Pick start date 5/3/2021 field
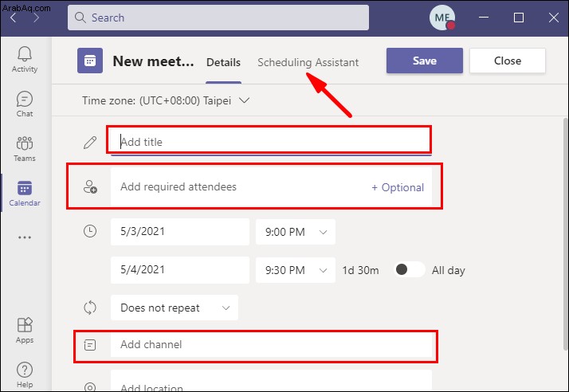This screenshot has height=392, width=569. [180, 231]
